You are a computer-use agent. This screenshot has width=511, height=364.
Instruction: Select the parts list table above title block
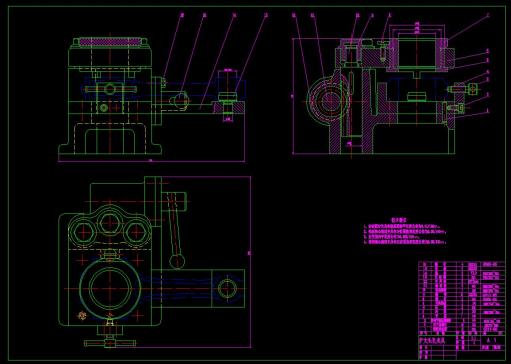pos(461,298)
